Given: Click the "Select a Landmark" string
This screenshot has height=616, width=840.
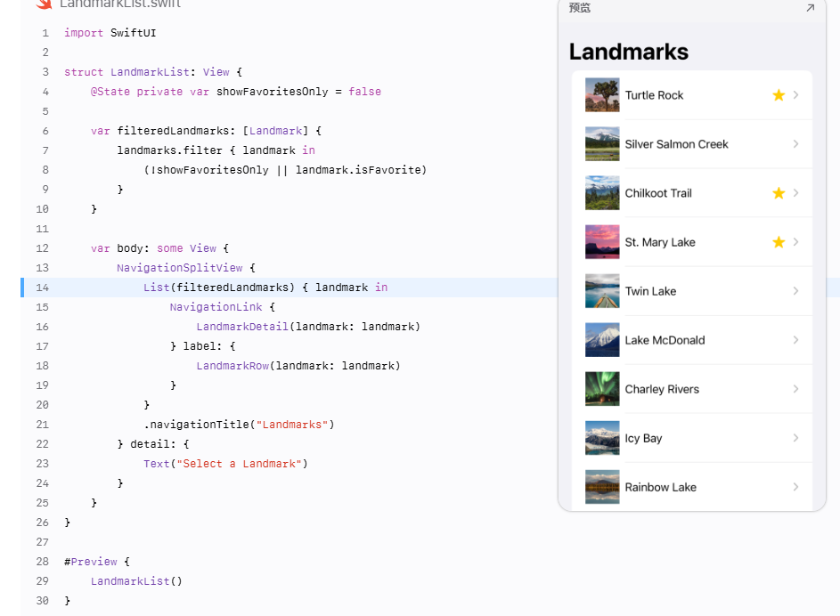Looking at the screenshot, I should tap(239, 464).
